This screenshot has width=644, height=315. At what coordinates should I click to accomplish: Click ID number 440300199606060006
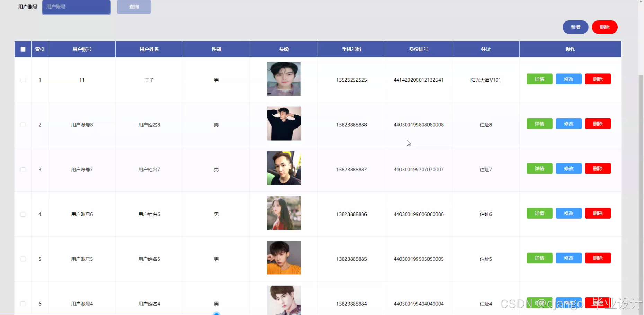(418, 214)
